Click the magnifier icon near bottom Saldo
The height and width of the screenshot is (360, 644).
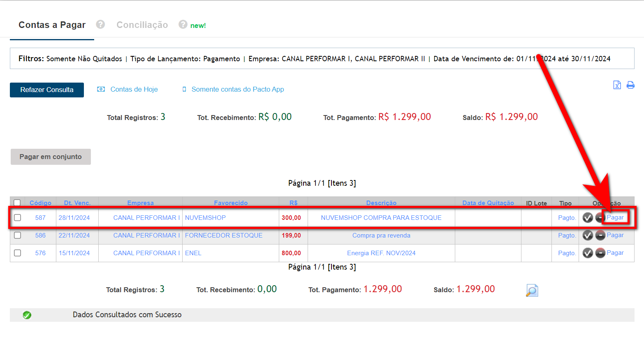click(x=532, y=290)
